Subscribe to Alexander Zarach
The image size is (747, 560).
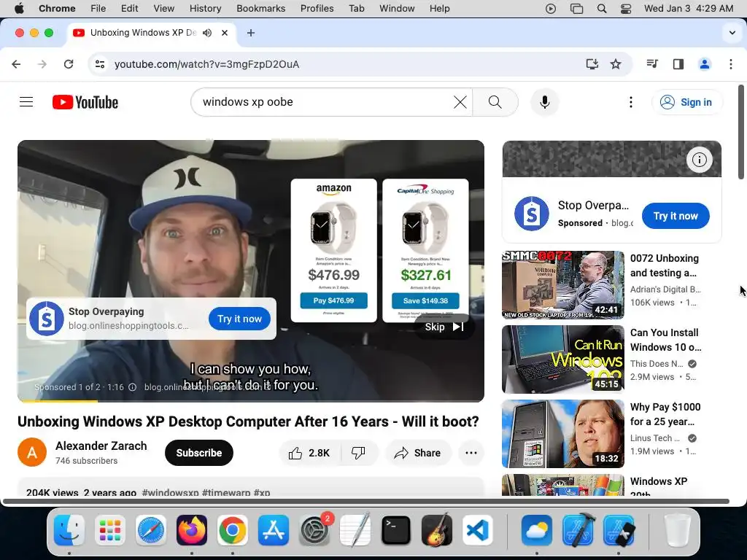click(199, 453)
